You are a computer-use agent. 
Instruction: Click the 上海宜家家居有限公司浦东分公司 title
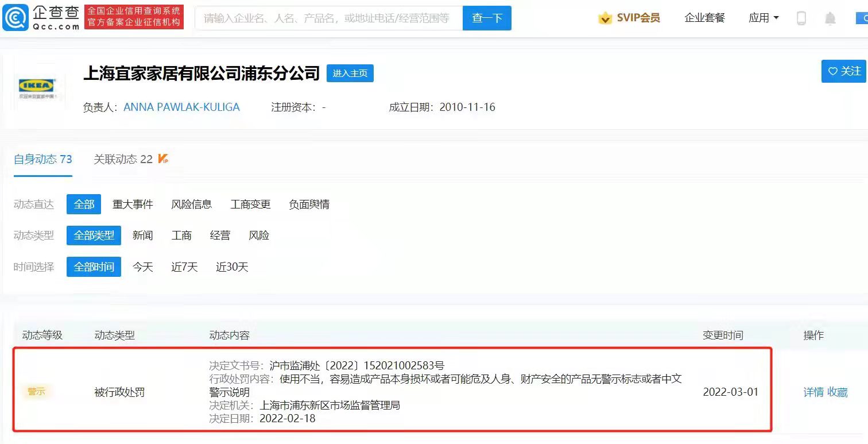pyautogui.click(x=201, y=74)
